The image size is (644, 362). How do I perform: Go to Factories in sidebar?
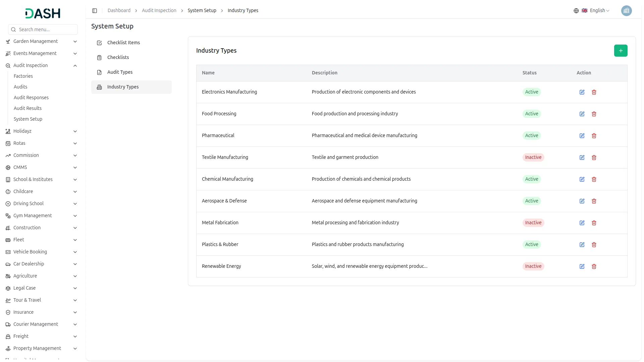pyautogui.click(x=23, y=76)
